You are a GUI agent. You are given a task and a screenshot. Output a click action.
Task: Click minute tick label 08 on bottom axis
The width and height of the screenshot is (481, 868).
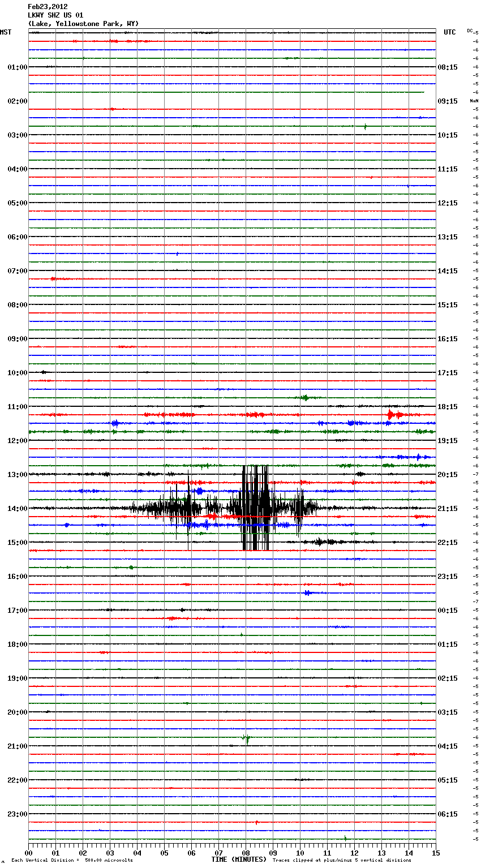click(x=246, y=853)
